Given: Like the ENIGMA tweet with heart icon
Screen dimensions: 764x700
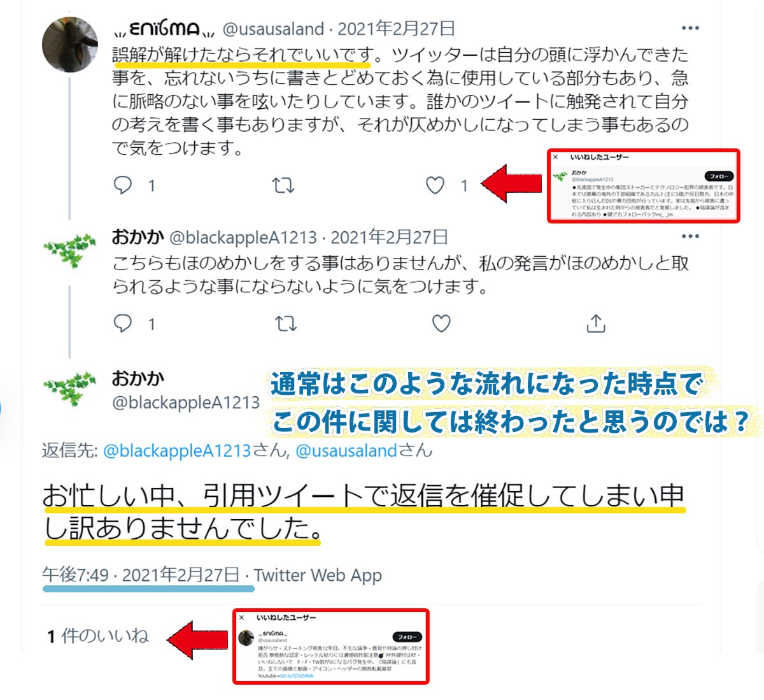Looking at the screenshot, I should [x=435, y=185].
